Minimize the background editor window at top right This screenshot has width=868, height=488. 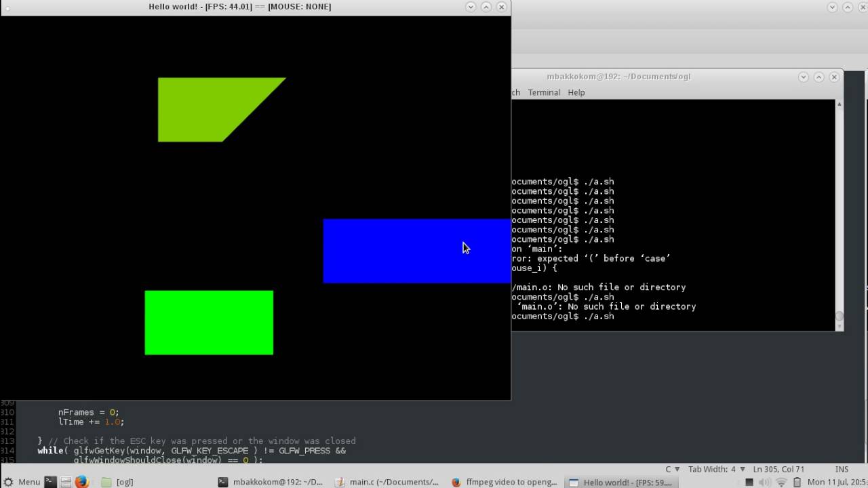point(833,7)
